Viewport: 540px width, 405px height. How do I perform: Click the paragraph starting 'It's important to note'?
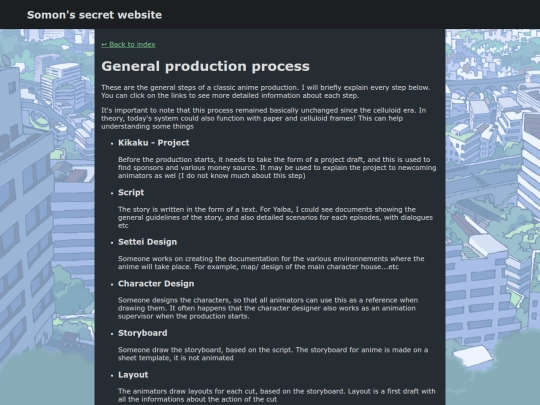click(263, 118)
